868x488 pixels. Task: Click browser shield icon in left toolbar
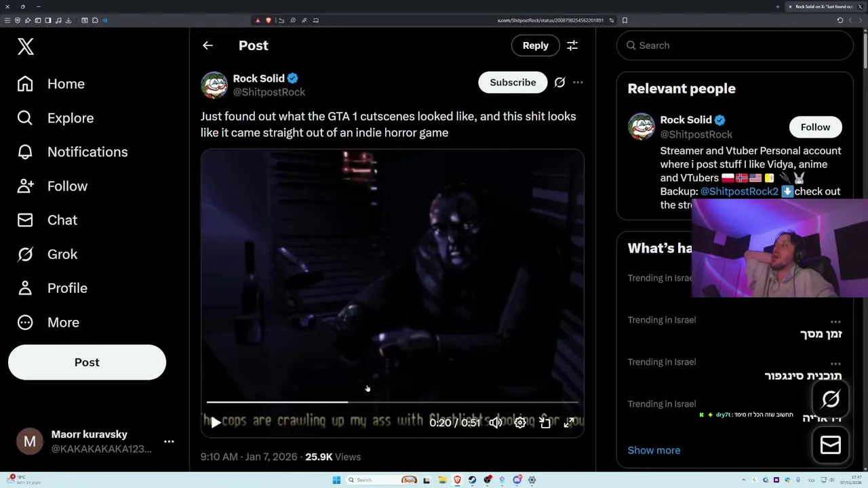(x=18, y=20)
